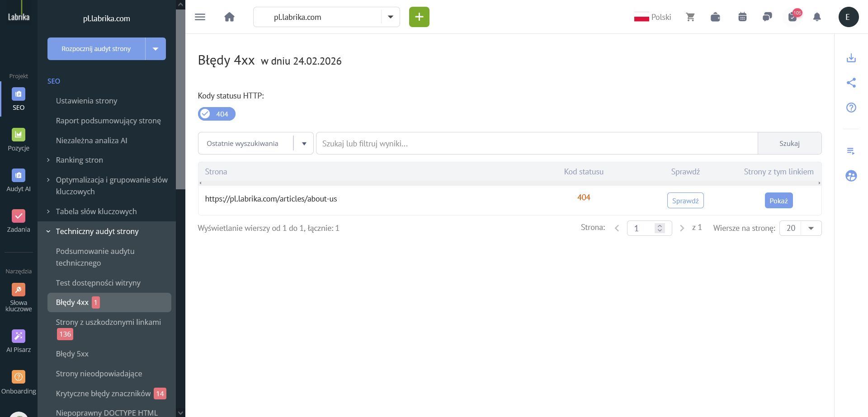Click the add note list icon
This screenshot has width=868, height=417.
pos(851,151)
